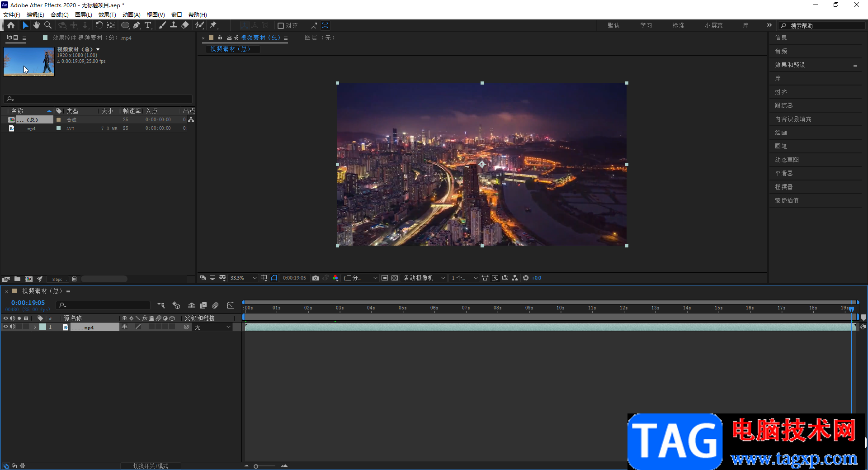Expand more workspaces with double chevron
868x470 pixels.
pos(769,25)
